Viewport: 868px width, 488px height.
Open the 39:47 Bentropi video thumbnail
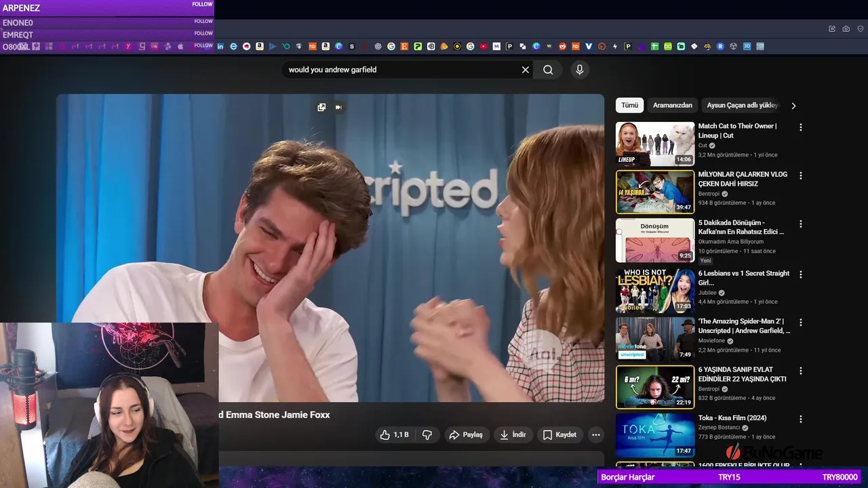pos(655,192)
